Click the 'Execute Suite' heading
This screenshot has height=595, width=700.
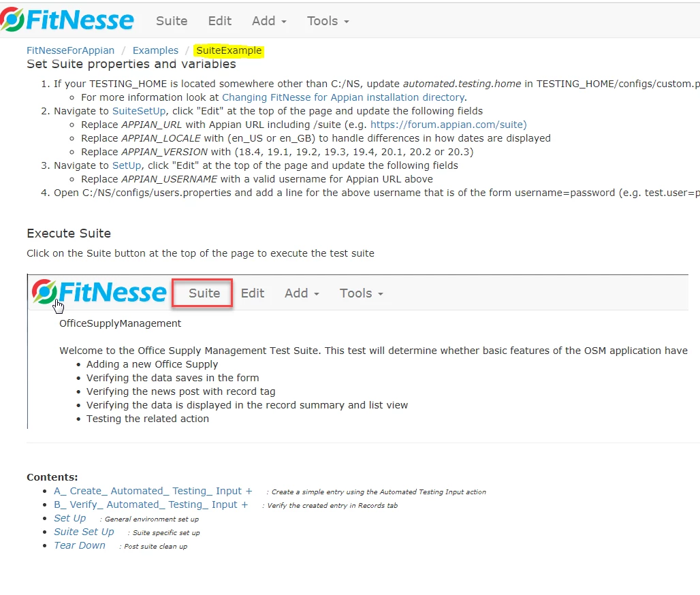coord(69,234)
